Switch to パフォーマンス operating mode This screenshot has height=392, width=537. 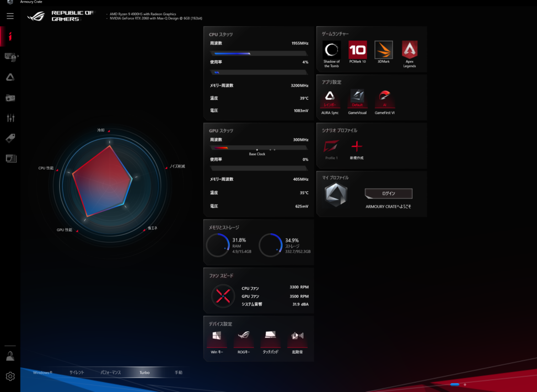[111, 373]
